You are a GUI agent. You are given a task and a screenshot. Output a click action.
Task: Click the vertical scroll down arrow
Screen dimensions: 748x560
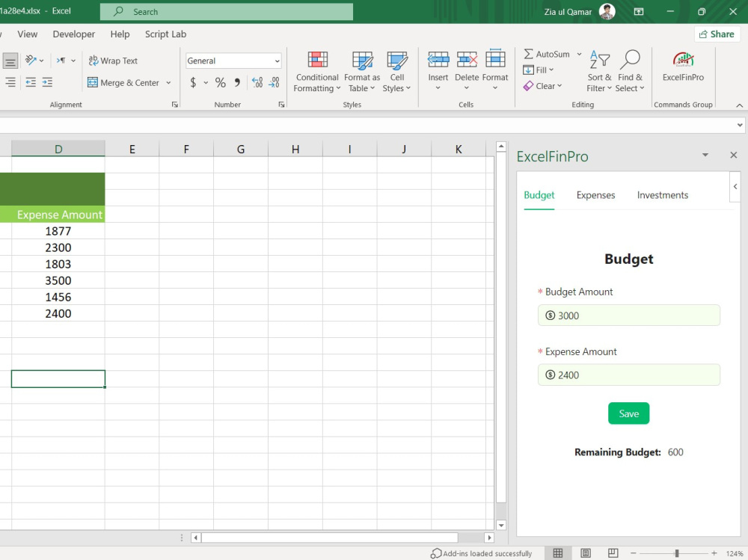[501, 525]
